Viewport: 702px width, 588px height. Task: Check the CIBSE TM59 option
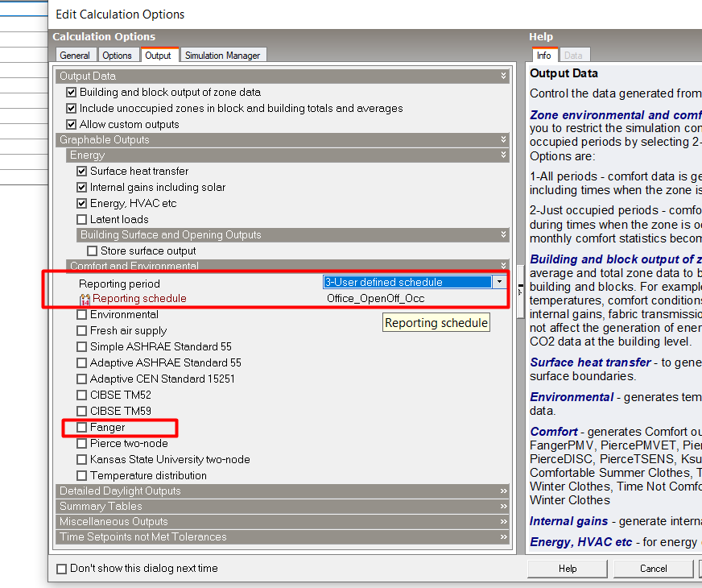click(81, 411)
